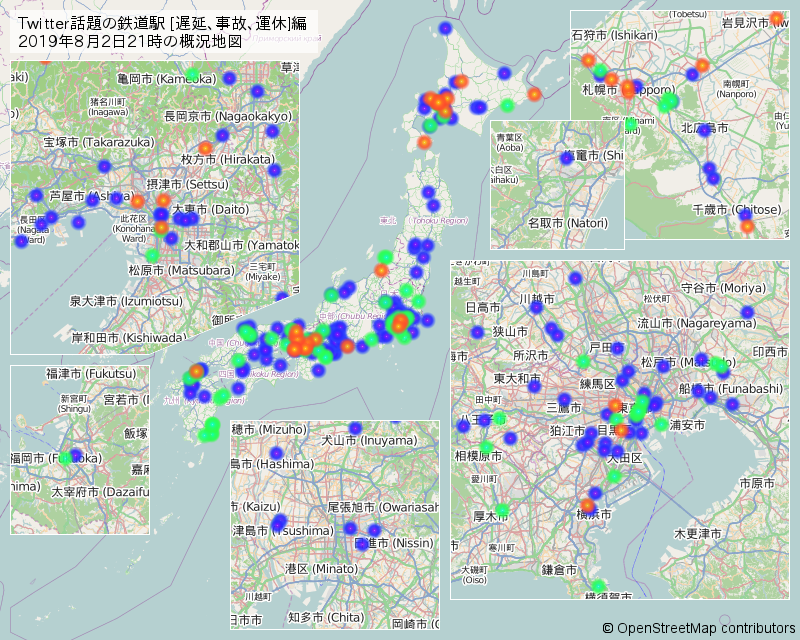Viewport: 800px width, 640px height.
Task: Click the 枚方市 (Hirakata) label
Action: [x=228, y=159]
